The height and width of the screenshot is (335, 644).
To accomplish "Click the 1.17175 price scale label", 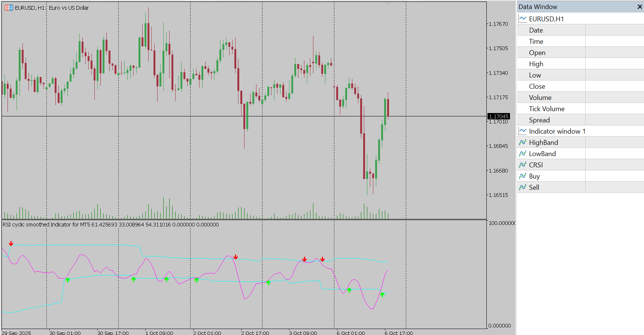I will [498, 97].
